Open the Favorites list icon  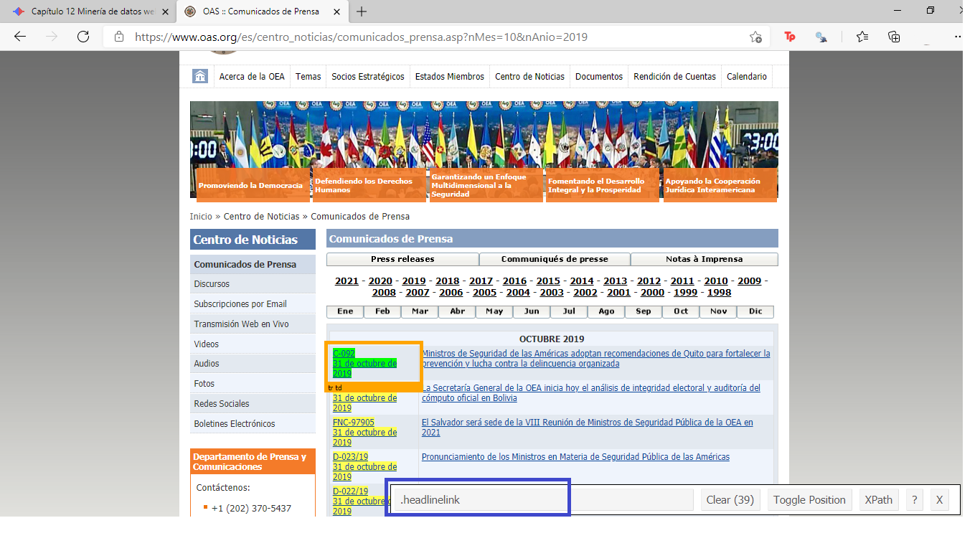point(862,37)
